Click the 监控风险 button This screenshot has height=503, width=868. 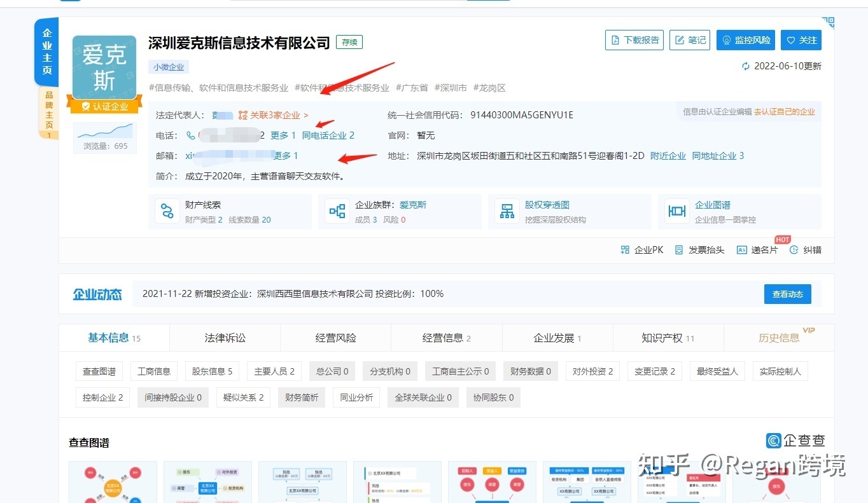click(x=745, y=40)
